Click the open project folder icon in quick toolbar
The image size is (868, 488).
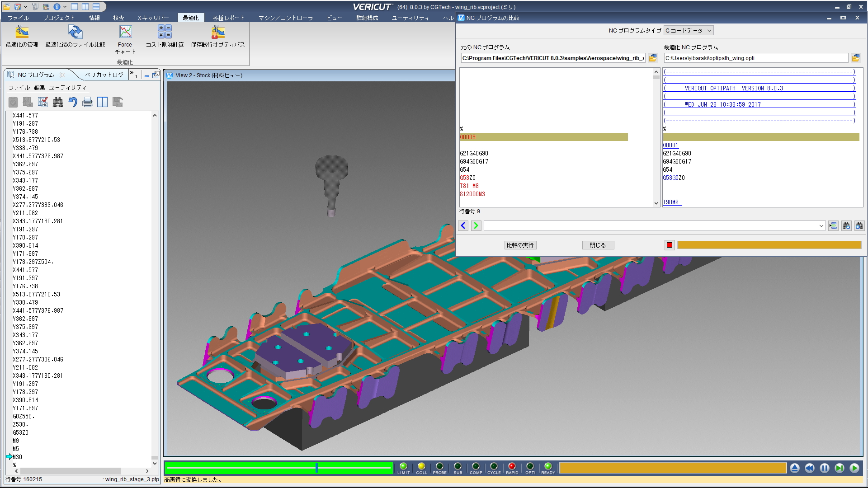pyautogui.click(x=7, y=7)
